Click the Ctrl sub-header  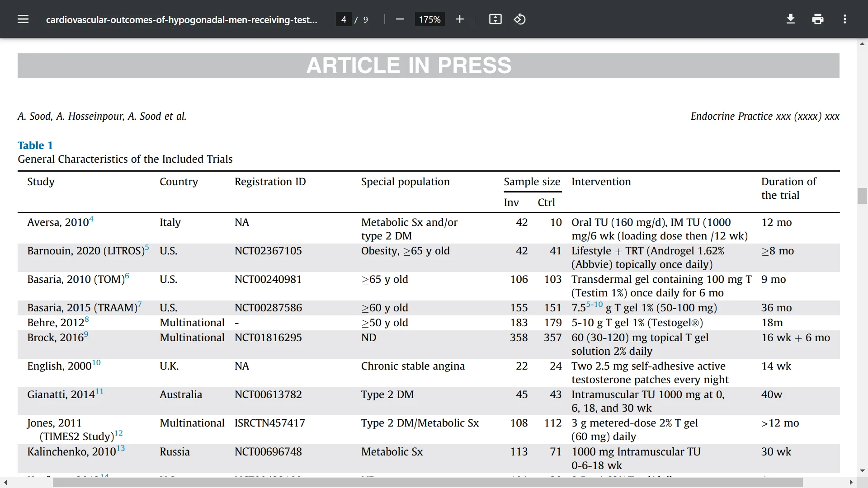click(x=546, y=202)
